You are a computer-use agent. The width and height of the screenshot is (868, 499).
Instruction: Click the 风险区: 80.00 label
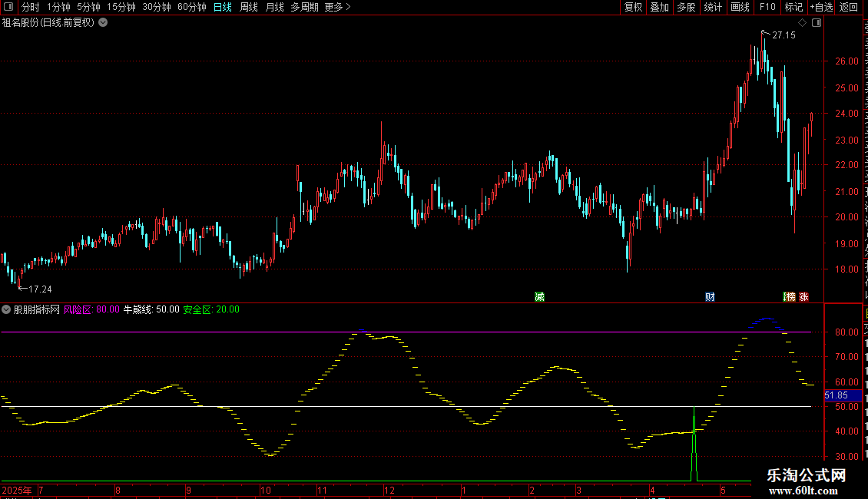[91, 310]
